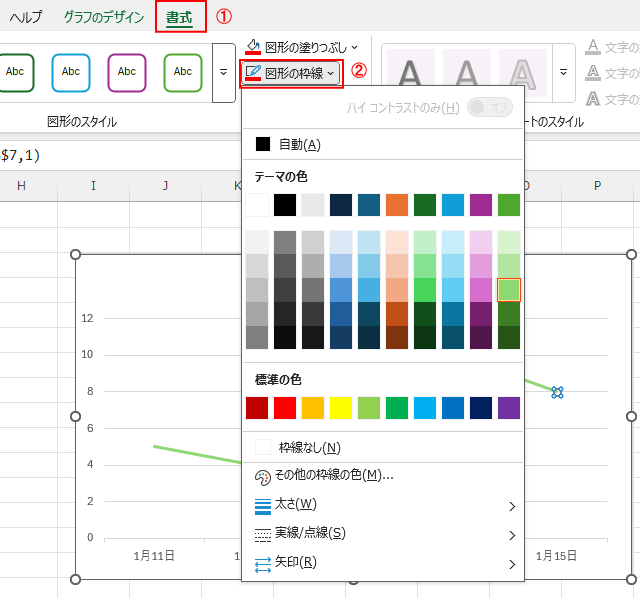The width and height of the screenshot is (640, 598).
Task: Apply the blue Abc shape style
Action: [x=71, y=72]
